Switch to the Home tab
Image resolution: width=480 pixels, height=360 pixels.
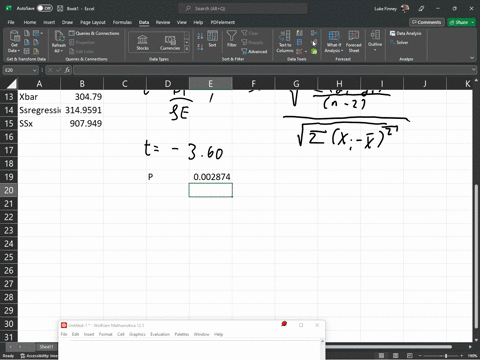click(x=30, y=22)
